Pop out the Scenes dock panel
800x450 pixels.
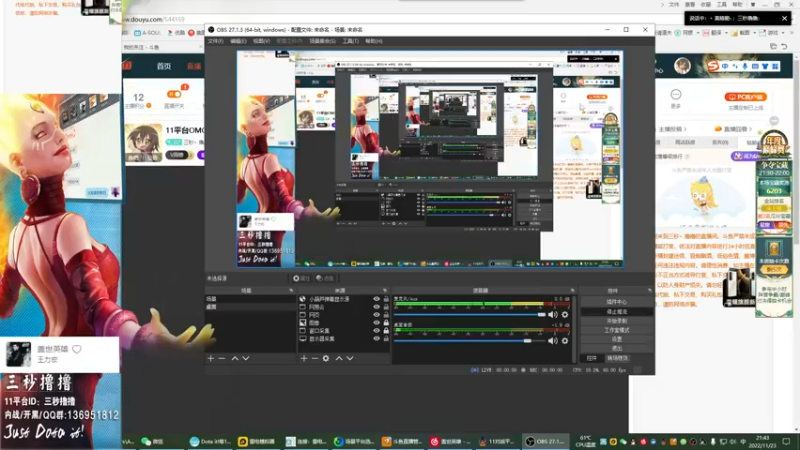point(291,290)
